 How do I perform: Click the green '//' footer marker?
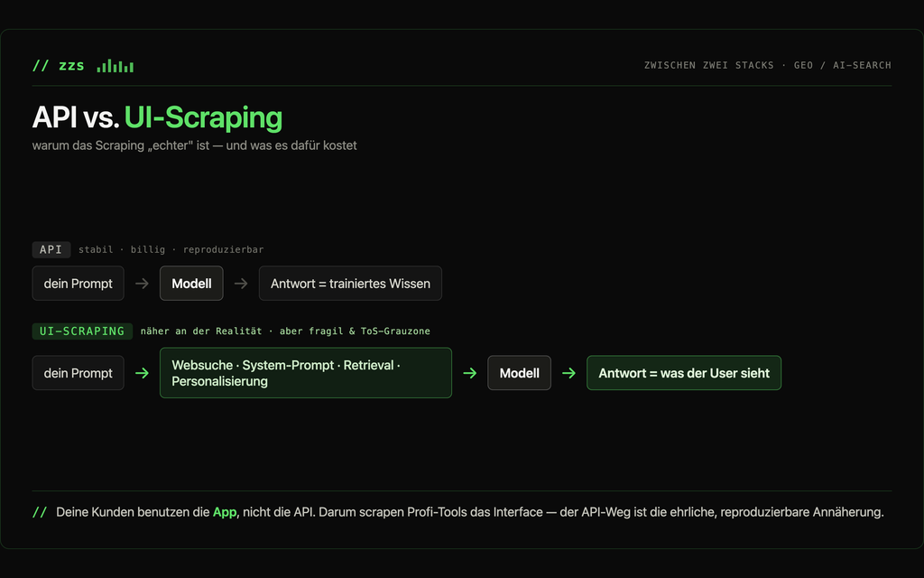[40, 512]
